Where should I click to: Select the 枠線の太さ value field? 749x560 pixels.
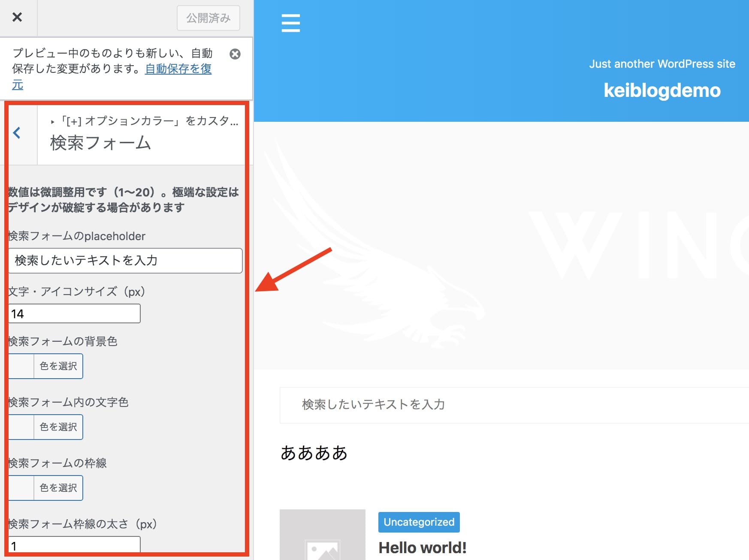click(74, 545)
